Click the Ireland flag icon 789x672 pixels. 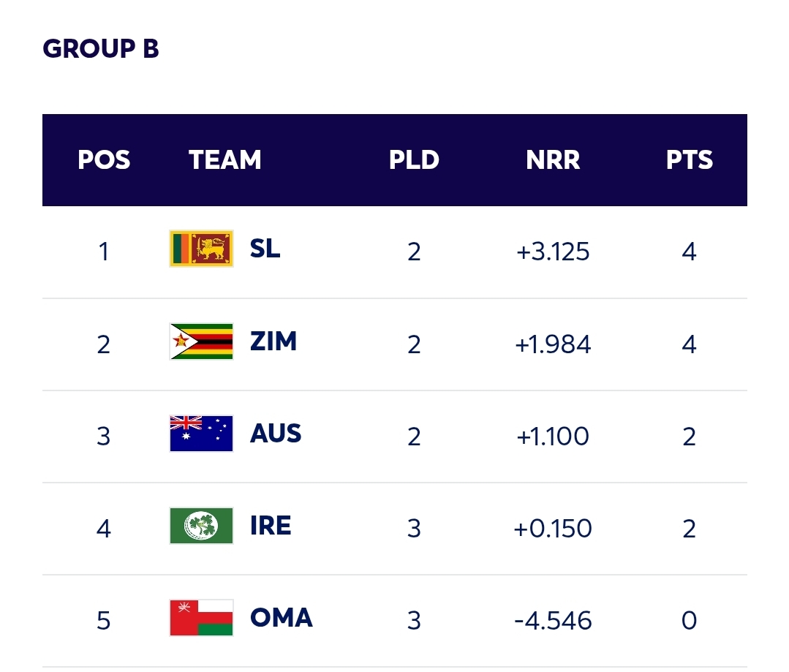(x=201, y=526)
